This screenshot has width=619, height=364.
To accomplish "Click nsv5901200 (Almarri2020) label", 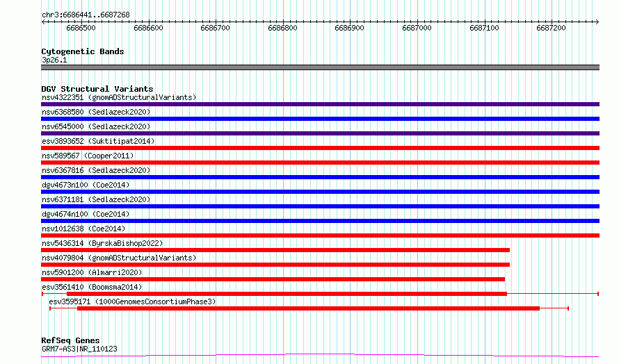I will [92, 272].
